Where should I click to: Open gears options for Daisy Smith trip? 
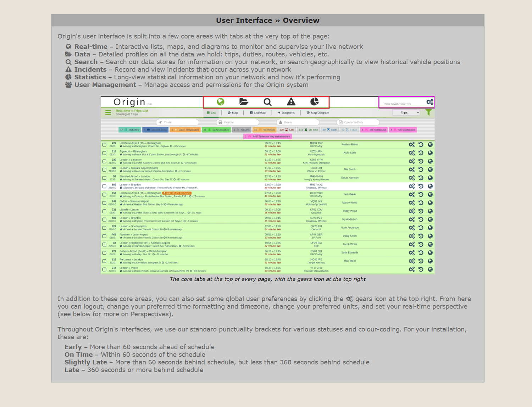click(x=412, y=236)
